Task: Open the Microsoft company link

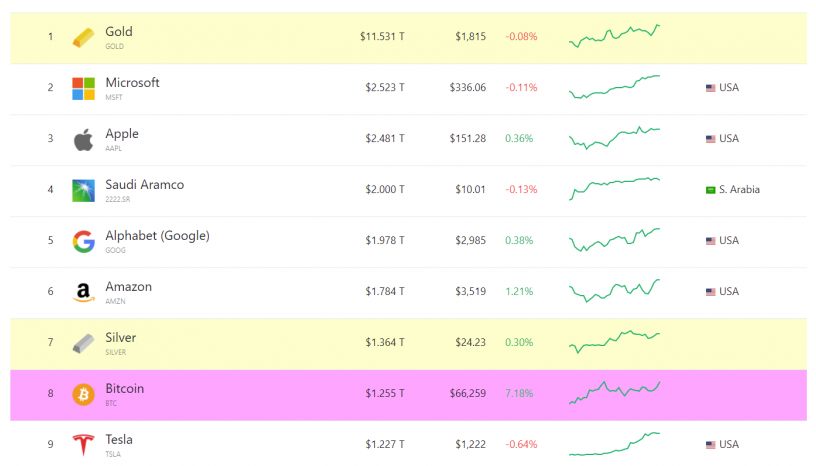Action: (x=132, y=83)
